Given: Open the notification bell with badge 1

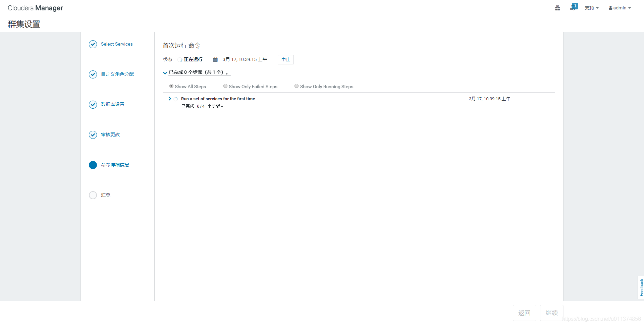Looking at the screenshot, I should pos(573,8).
